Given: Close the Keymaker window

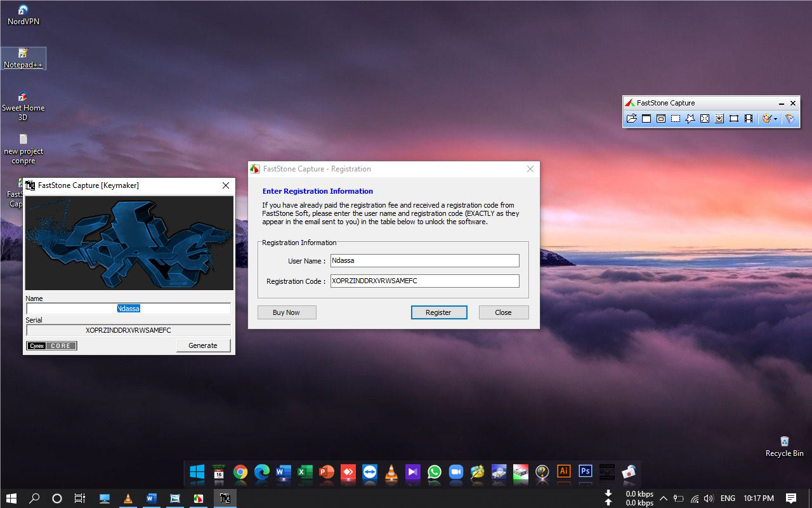Looking at the screenshot, I should [225, 185].
